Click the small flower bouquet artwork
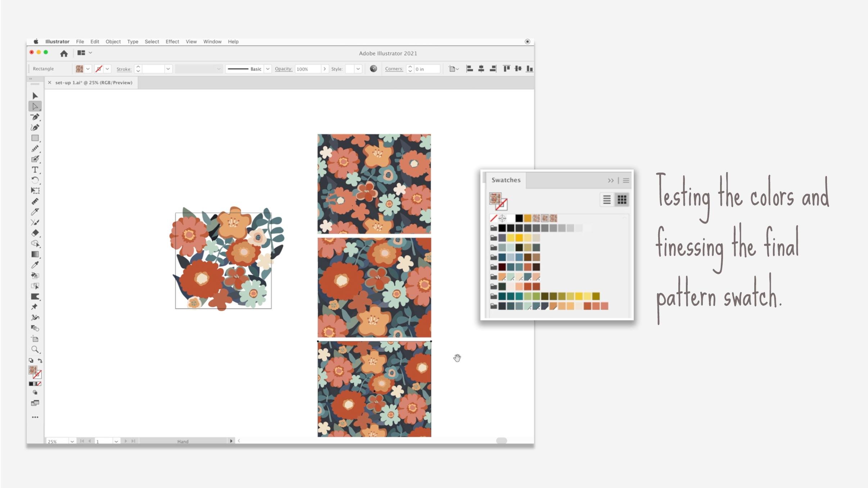Viewport: 868px width, 488px height. tap(227, 258)
